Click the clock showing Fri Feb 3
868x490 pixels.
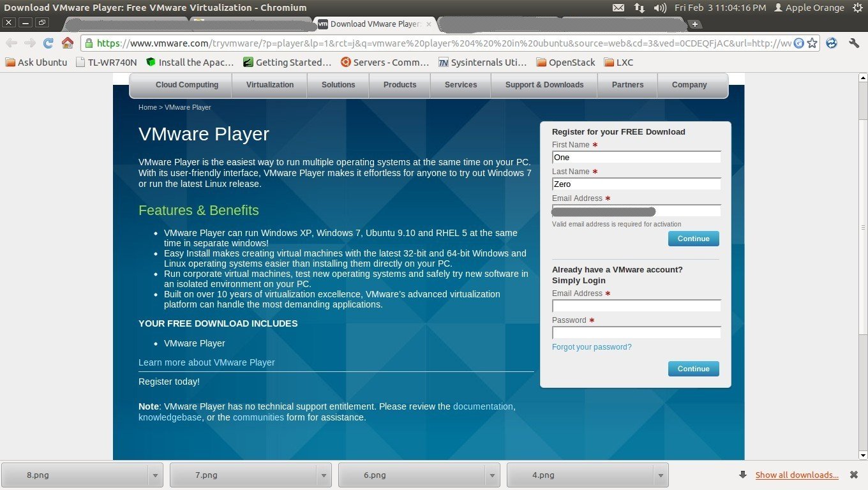pos(720,8)
